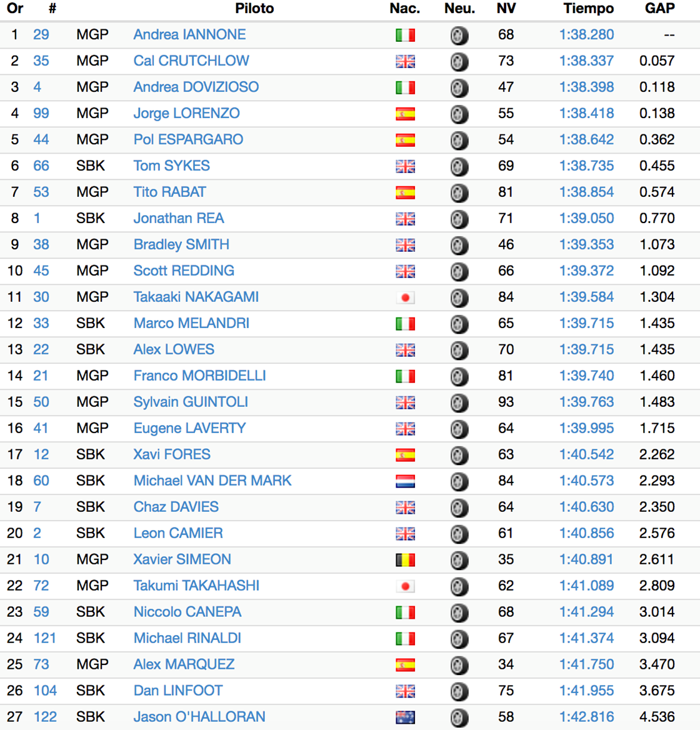Click the UK flag in Leon CAMIER row
This screenshot has width=700, height=730.
click(x=405, y=534)
